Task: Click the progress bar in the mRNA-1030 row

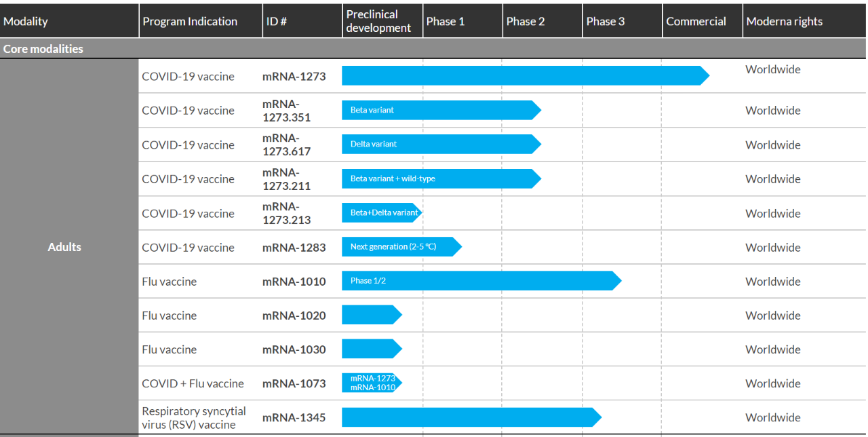Action: (372, 349)
